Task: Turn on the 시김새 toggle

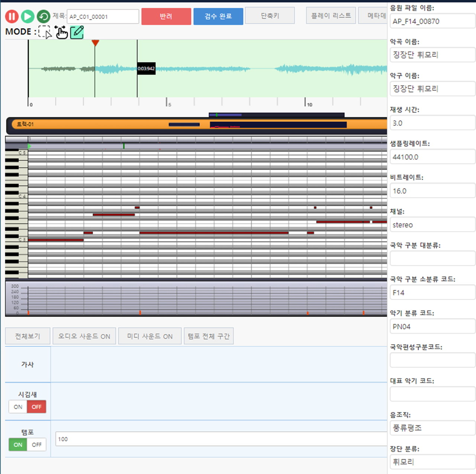Action: (17, 407)
